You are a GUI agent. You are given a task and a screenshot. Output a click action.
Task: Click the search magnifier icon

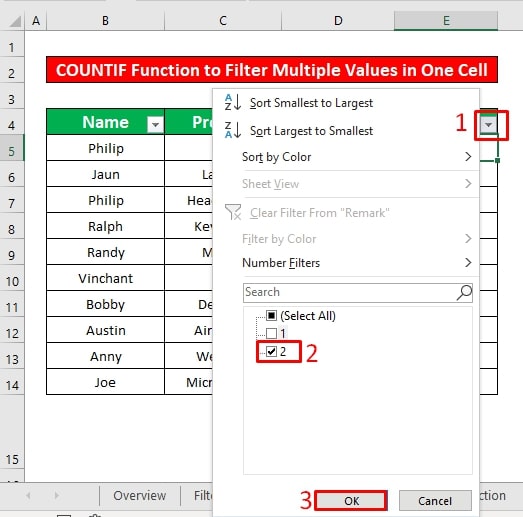[x=464, y=293]
